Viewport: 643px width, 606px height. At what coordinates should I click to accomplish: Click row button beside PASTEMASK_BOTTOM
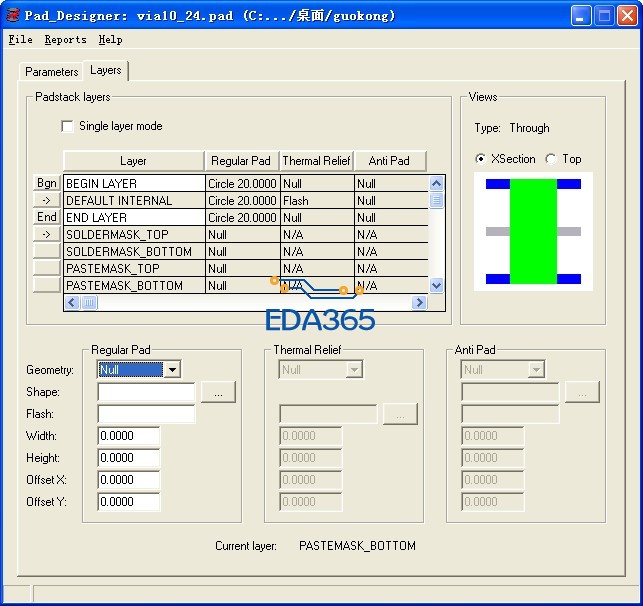coord(47,285)
